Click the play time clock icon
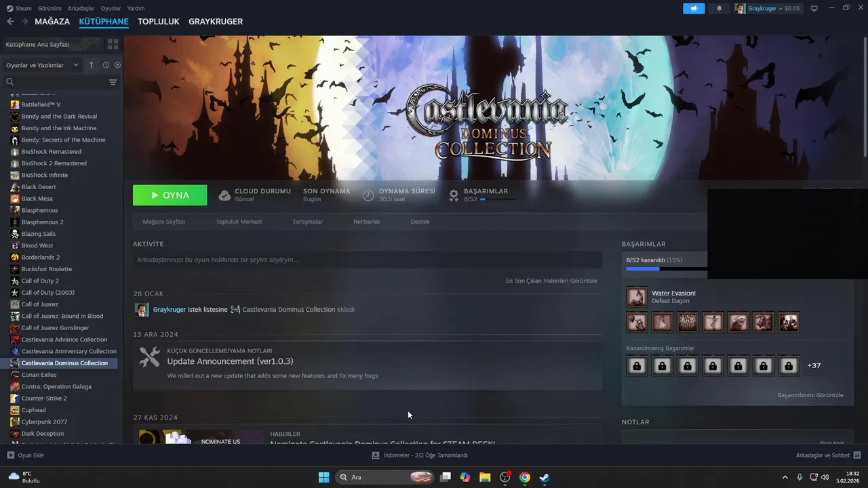 (368, 195)
